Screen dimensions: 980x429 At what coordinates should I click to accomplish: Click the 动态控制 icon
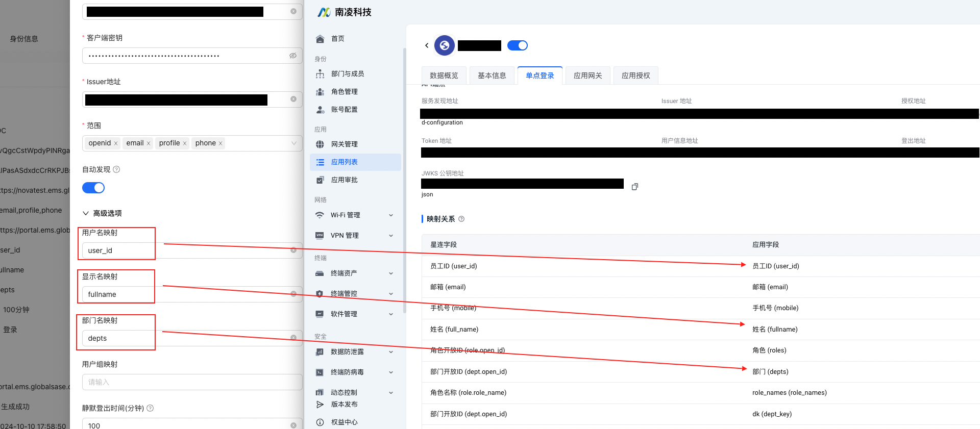point(320,393)
